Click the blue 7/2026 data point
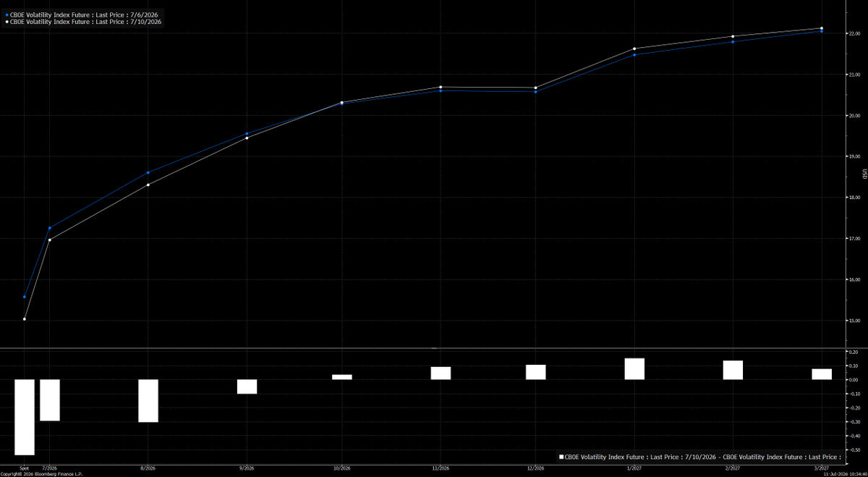The height and width of the screenshot is (477, 868). click(50, 228)
